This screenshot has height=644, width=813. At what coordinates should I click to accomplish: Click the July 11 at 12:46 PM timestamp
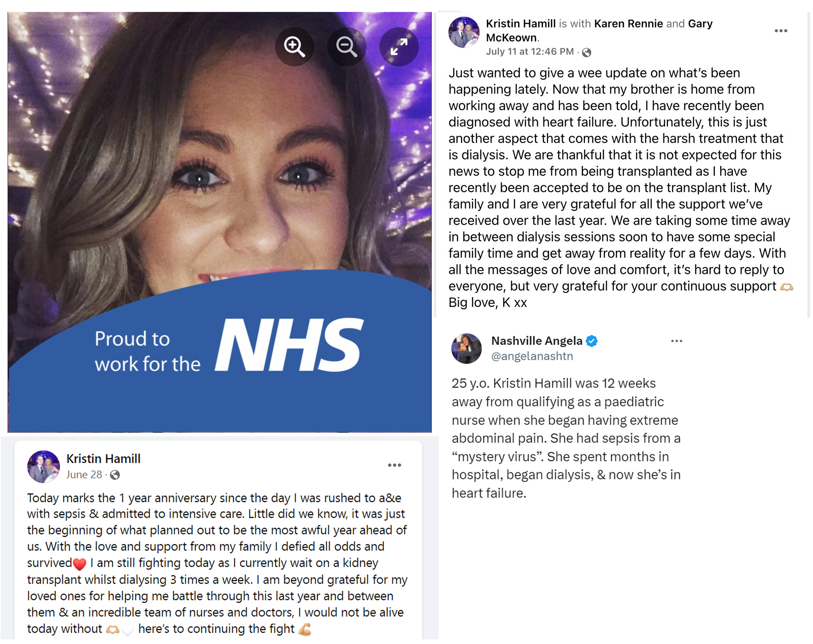pos(530,52)
